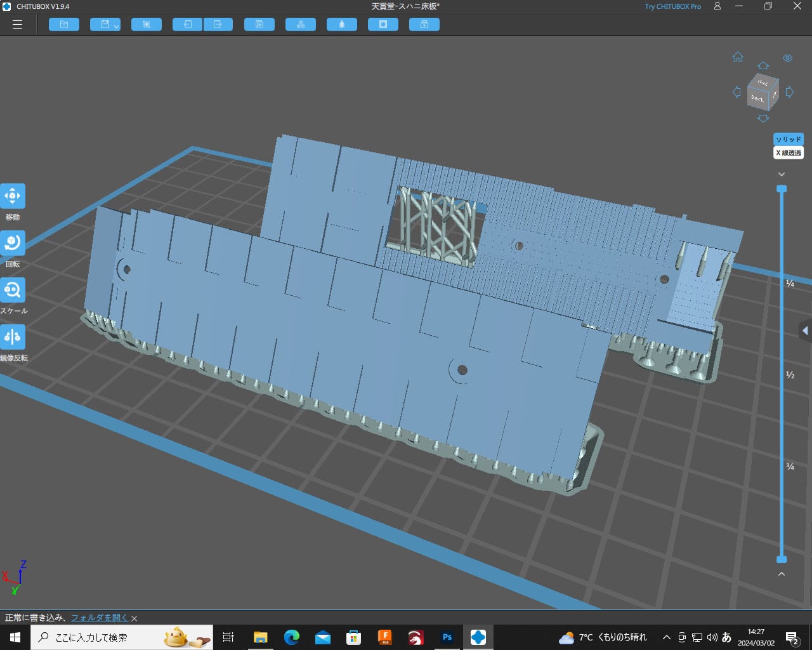Image resolution: width=812 pixels, height=650 pixels.
Task: Select the Rotate (回転) tool
Action: (13, 243)
